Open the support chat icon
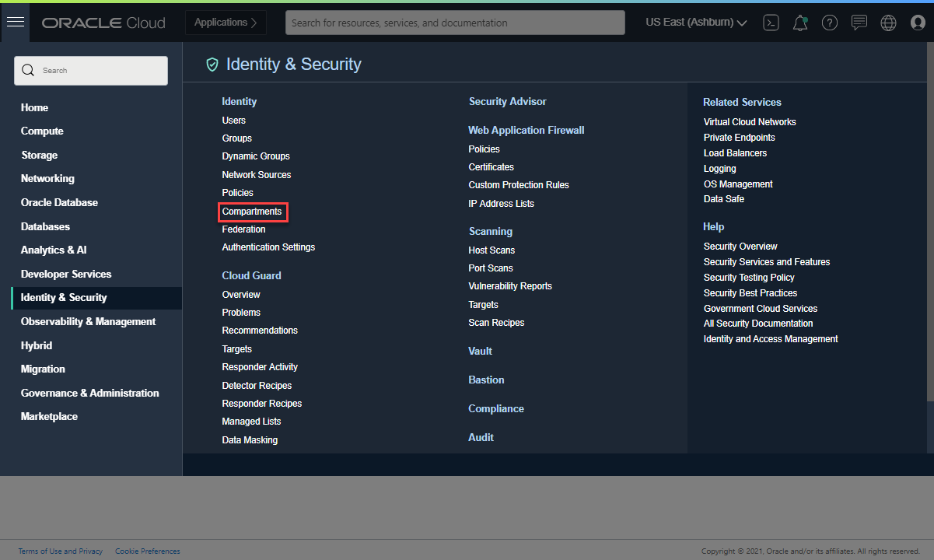This screenshot has height=560, width=934. (859, 23)
